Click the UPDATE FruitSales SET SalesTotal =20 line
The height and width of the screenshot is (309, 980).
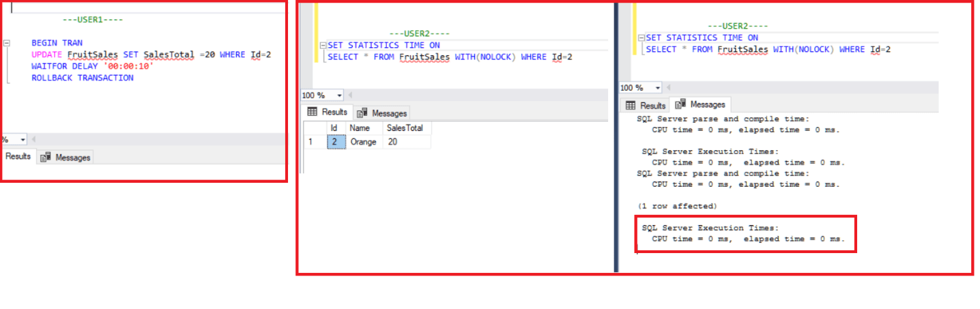tap(151, 55)
